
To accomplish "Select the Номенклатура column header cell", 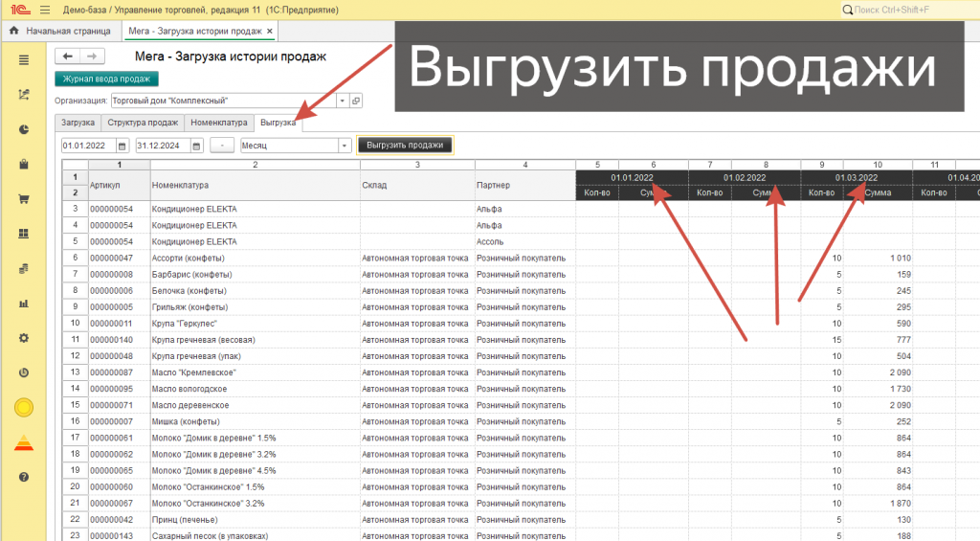I will 255,185.
